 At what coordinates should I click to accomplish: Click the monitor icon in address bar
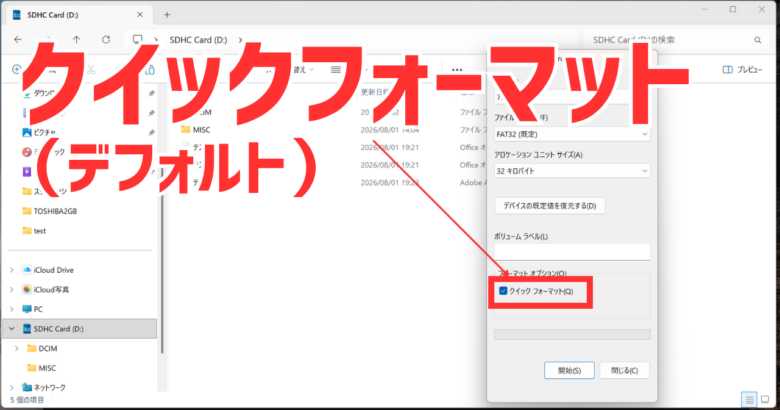coord(137,39)
